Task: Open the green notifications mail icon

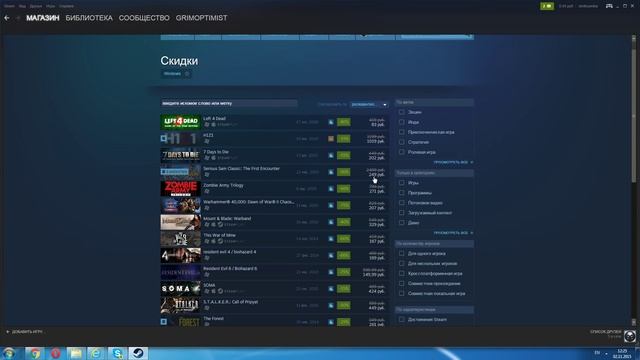Action: point(547,6)
